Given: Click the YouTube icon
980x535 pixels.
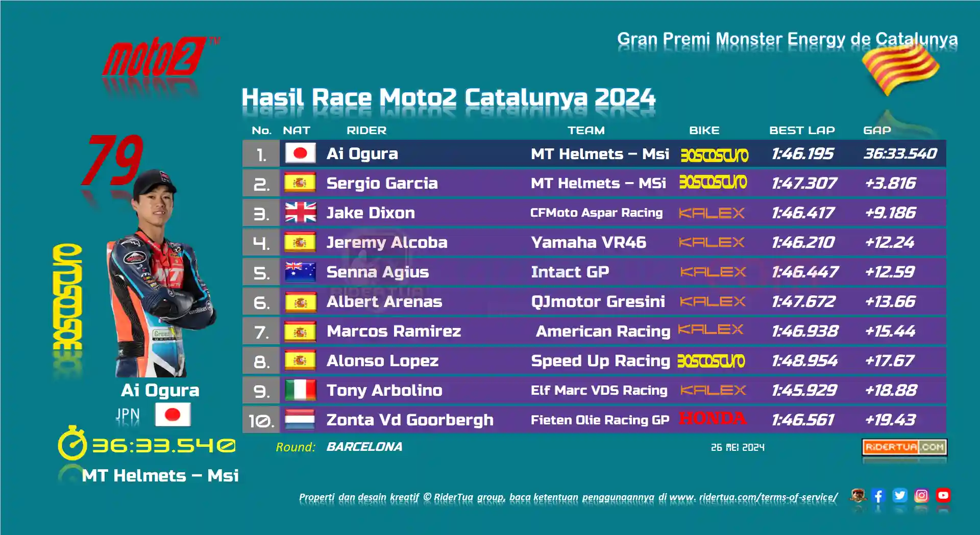Looking at the screenshot, I should coord(943,495).
